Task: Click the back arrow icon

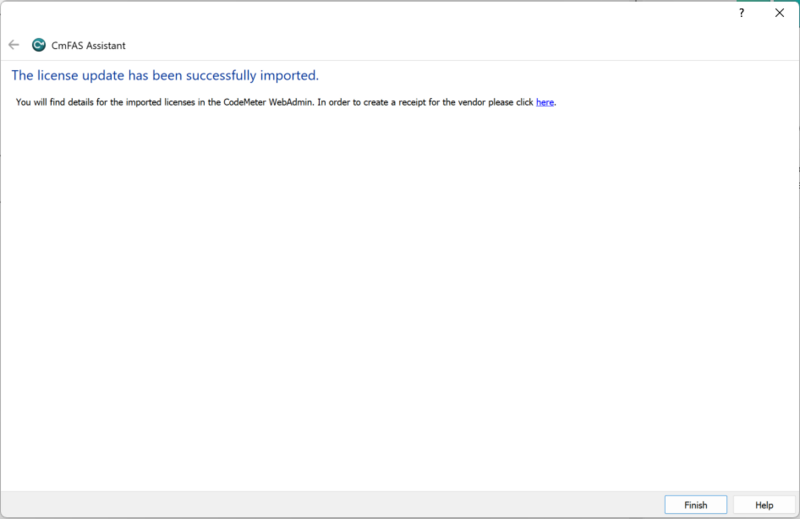Action: click(x=14, y=45)
